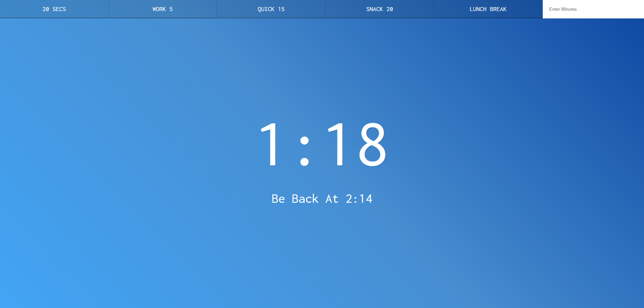Start the WORK 5 timer
The height and width of the screenshot is (308, 644).
tap(163, 9)
